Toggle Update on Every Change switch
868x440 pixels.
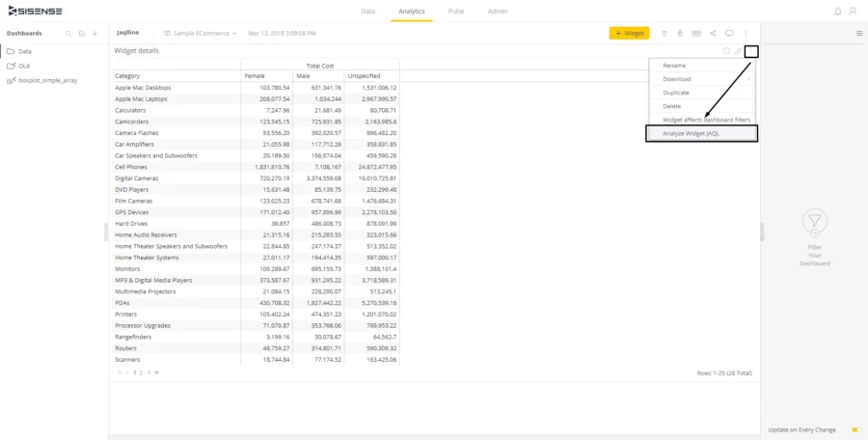tap(856, 430)
